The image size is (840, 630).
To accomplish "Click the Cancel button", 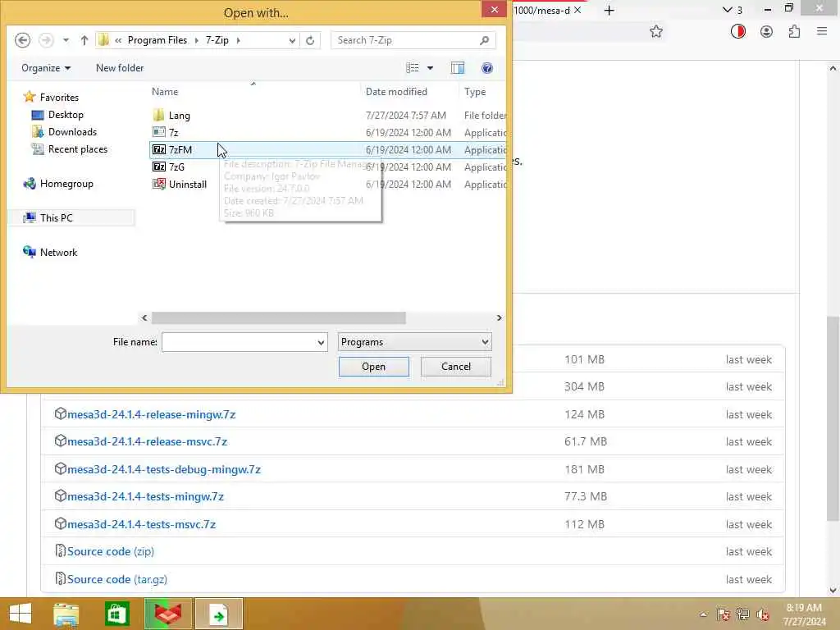I will [456, 367].
